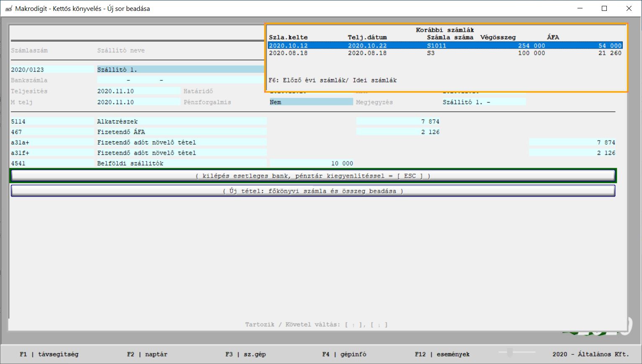This screenshot has width=642, height=364.
Task: Click the Végösszeg column header
Action: coord(498,37)
